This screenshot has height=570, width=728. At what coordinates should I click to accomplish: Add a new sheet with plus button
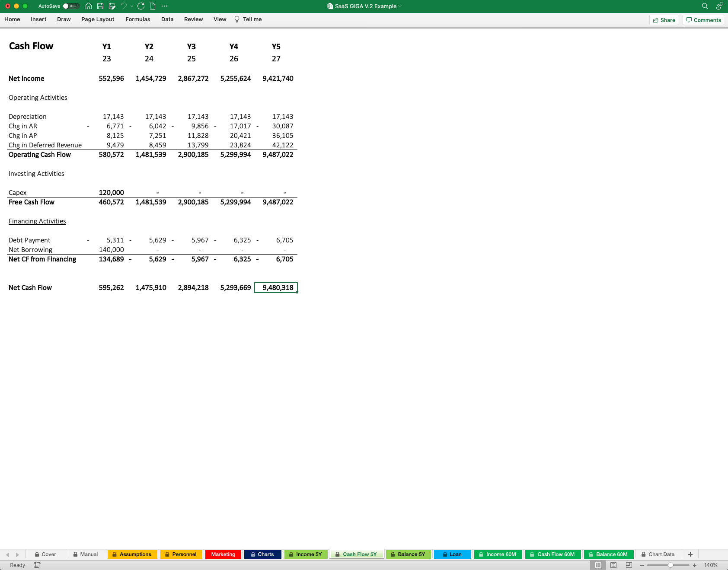click(x=690, y=554)
